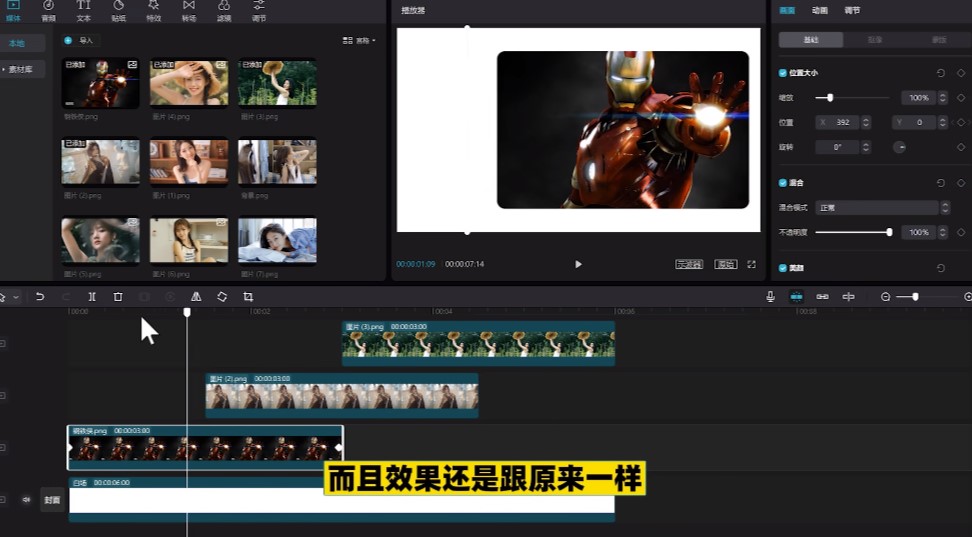Uncheck the 位置大小 checkbox
The image size is (972, 537).
tap(782, 73)
